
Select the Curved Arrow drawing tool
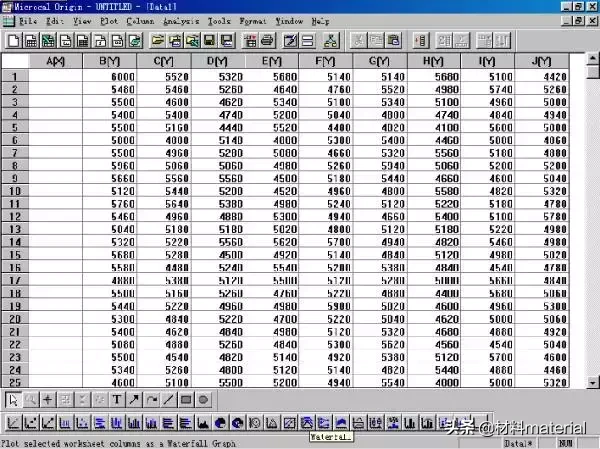point(152,400)
